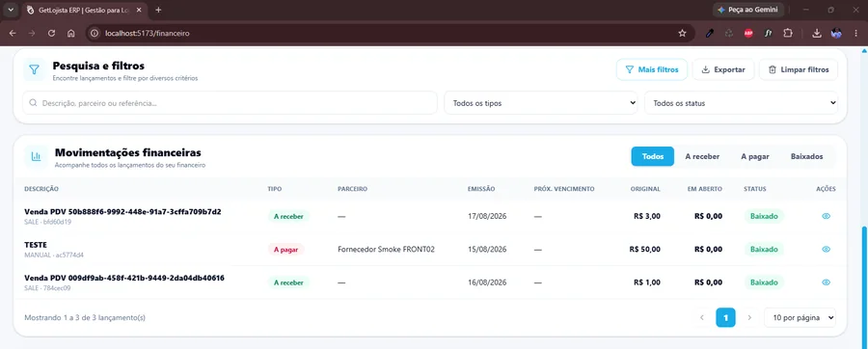Open the 10 por página dropdown
The image size is (868, 349).
click(800, 317)
